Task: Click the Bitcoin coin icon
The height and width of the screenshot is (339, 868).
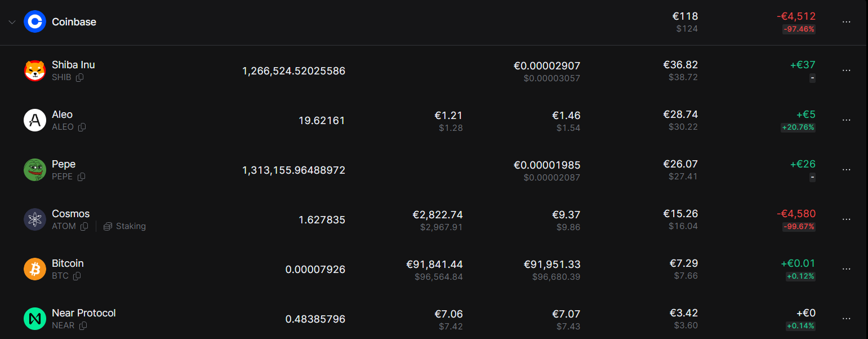Action: 34,269
